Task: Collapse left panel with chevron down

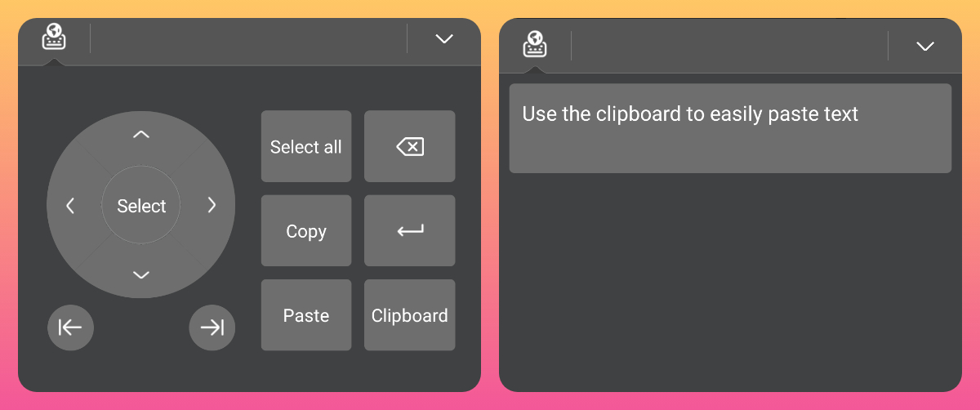Action: pos(444,38)
